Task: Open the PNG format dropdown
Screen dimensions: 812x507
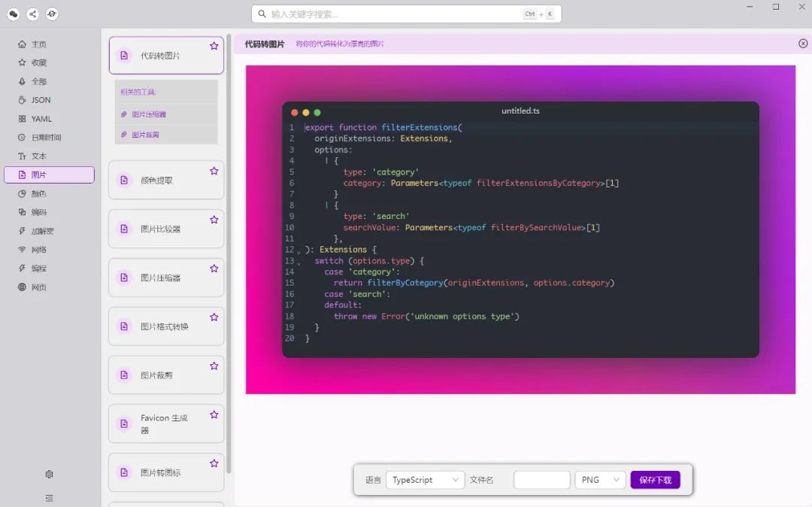Action: 600,480
